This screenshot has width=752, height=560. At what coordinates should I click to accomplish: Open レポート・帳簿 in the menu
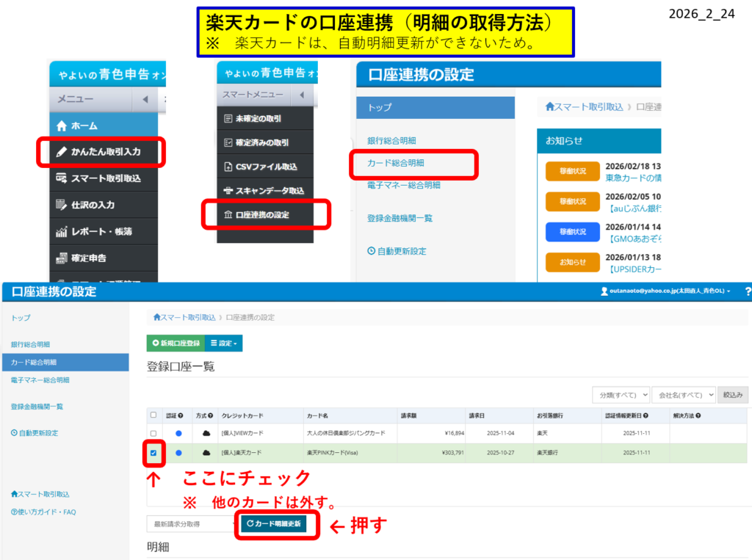[101, 231]
